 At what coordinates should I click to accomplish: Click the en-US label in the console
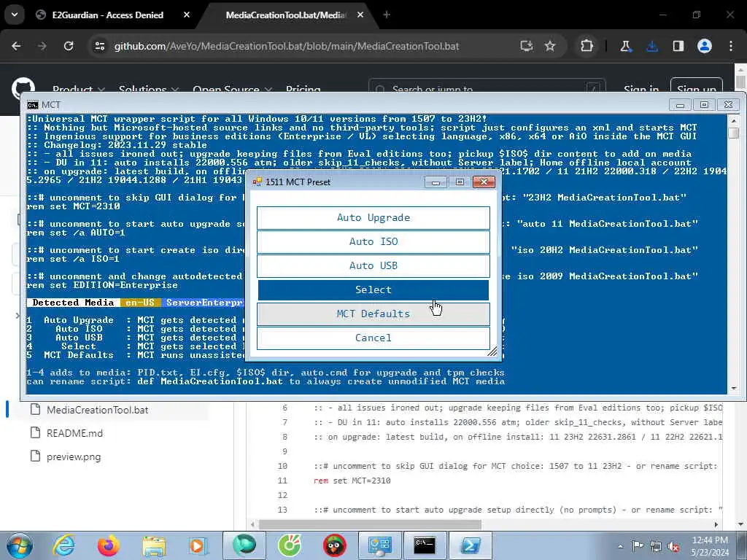click(140, 303)
